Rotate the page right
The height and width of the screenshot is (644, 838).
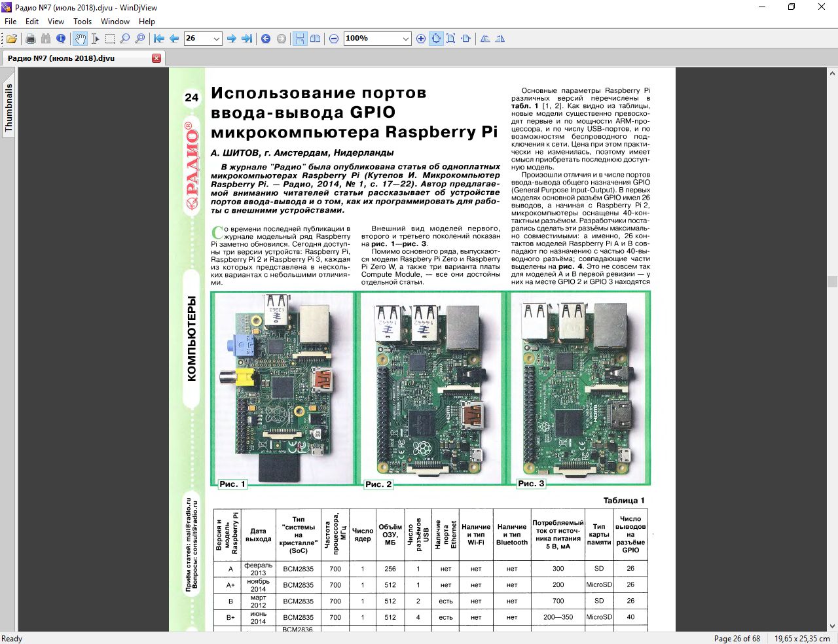500,39
